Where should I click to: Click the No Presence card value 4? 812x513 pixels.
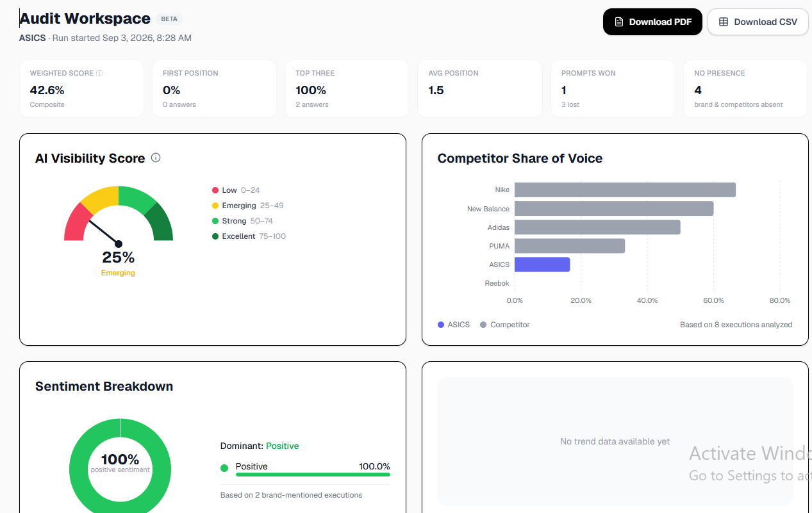point(698,90)
